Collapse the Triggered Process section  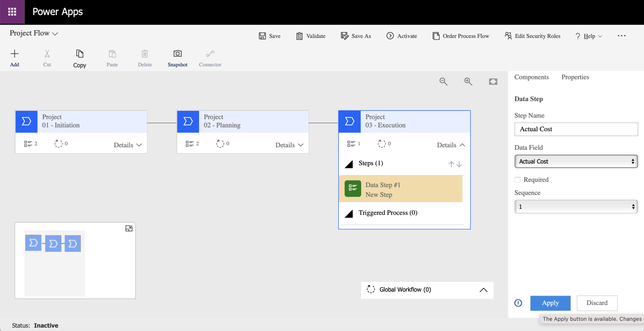(349, 214)
